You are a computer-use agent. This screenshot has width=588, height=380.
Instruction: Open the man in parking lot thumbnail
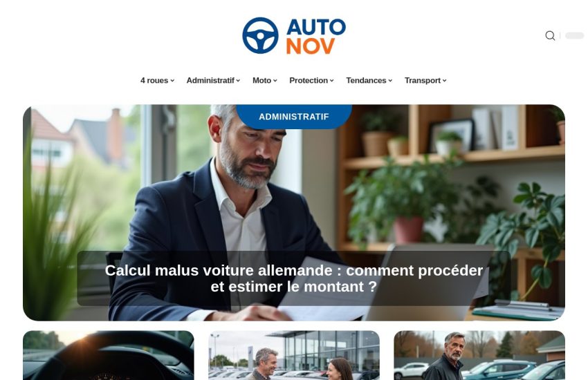pos(479,355)
